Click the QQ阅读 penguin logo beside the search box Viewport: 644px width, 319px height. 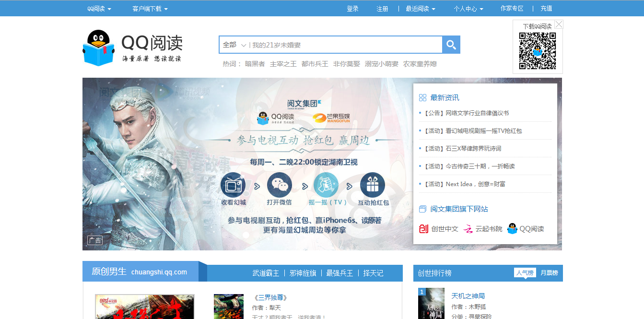coord(132,47)
